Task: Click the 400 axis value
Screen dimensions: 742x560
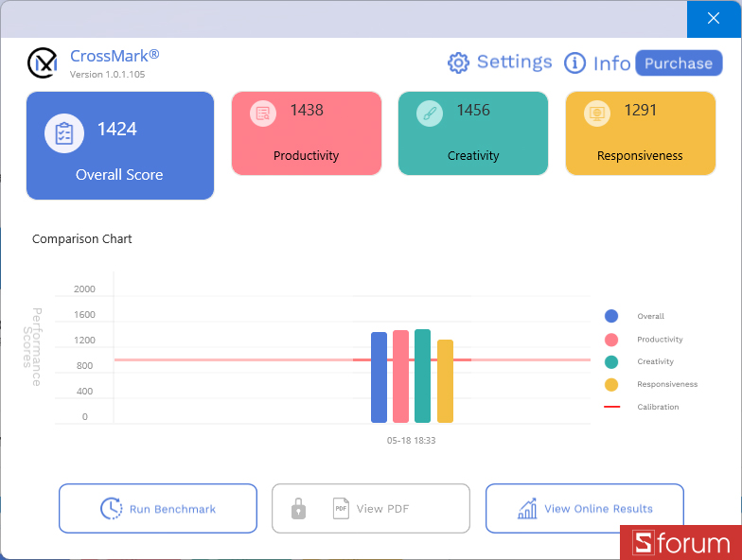Action: click(85, 392)
